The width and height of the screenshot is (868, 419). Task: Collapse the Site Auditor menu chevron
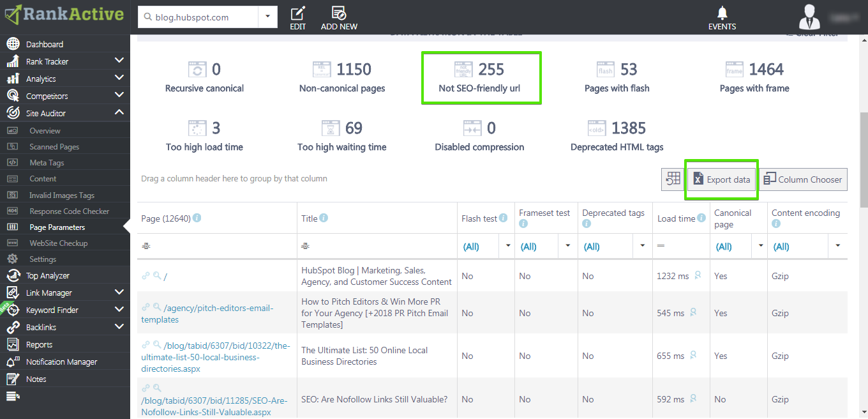(119, 112)
